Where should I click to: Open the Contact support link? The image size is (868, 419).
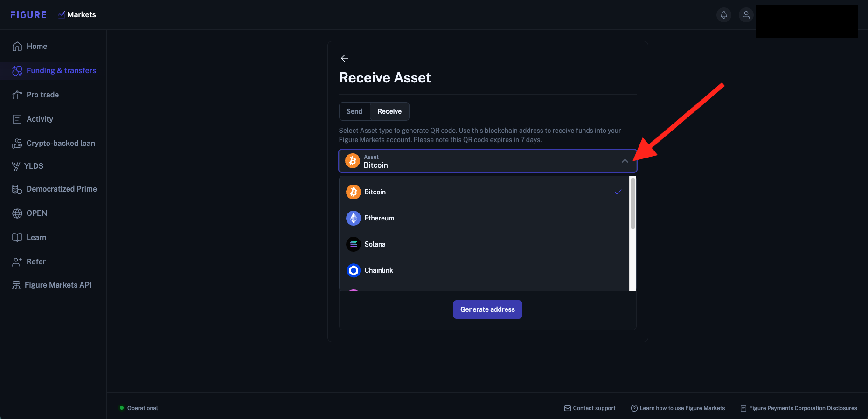pyautogui.click(x=590, y=408)
